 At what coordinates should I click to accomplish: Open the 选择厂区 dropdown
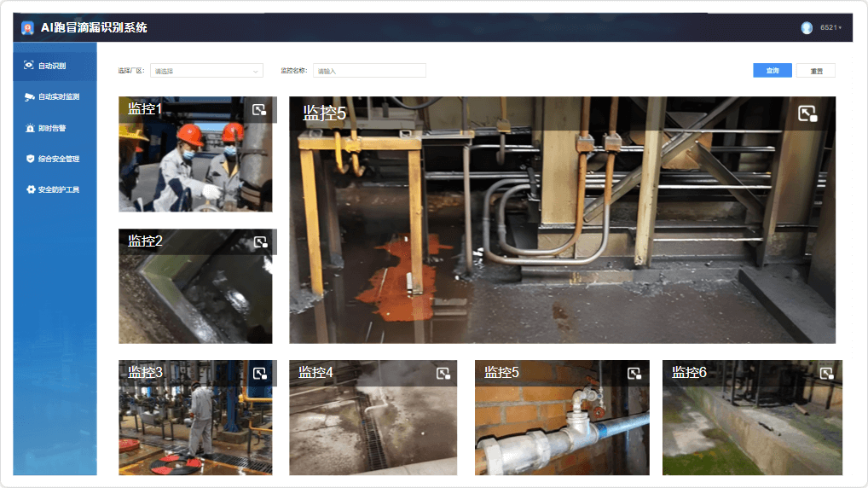point(206,71)
